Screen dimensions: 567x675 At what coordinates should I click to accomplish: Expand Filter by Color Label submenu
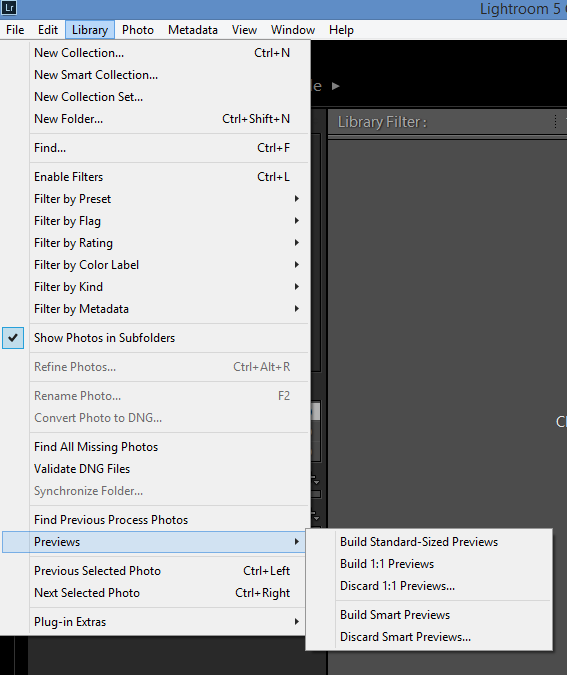click(x=155, y=265)
